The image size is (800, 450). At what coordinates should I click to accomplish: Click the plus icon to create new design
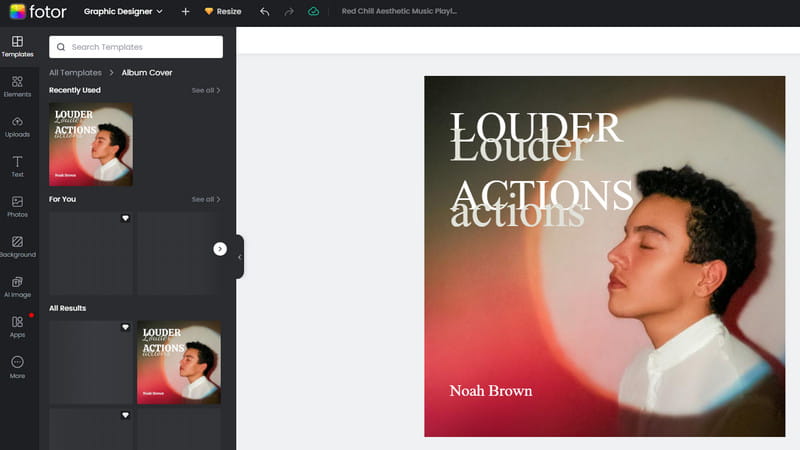(185, 11)
